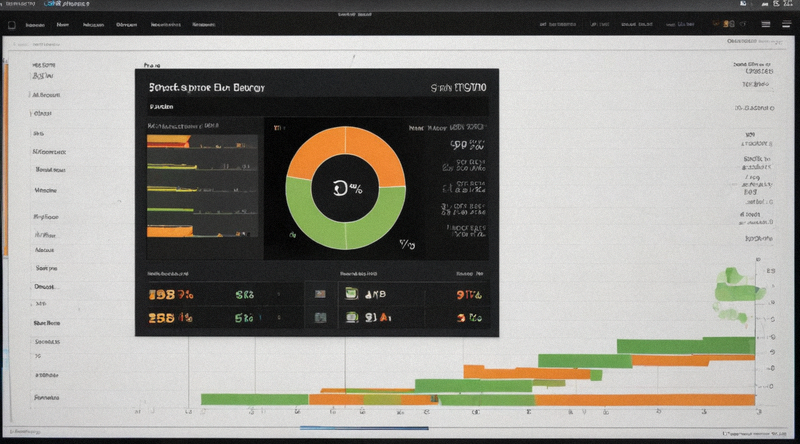The width and height of the screenshot is (800, 444).
Task: Click the square outline icon in the dark toolbar
Action: point(12,24)
